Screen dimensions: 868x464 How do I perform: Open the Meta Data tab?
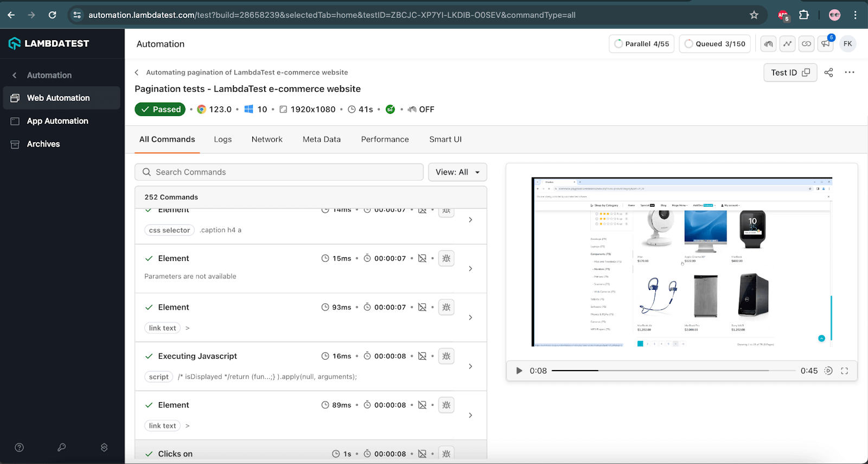pyautogui.click(x=322, y=139)
